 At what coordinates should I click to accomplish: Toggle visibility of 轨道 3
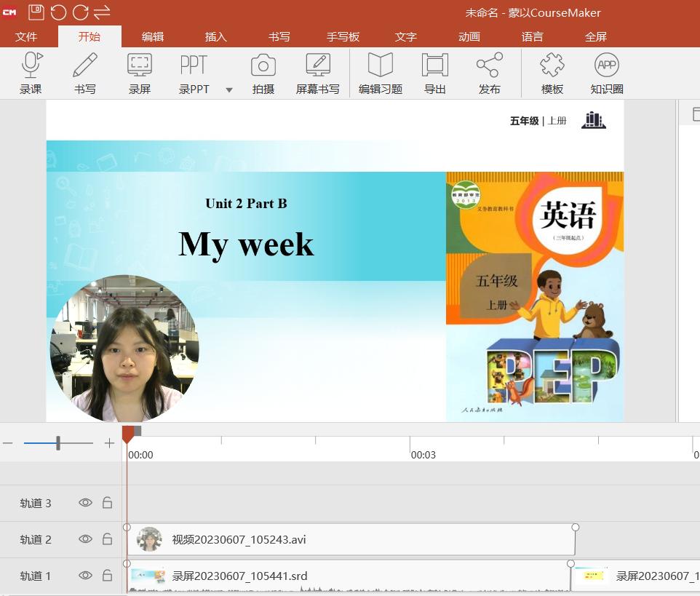[85, 503]
